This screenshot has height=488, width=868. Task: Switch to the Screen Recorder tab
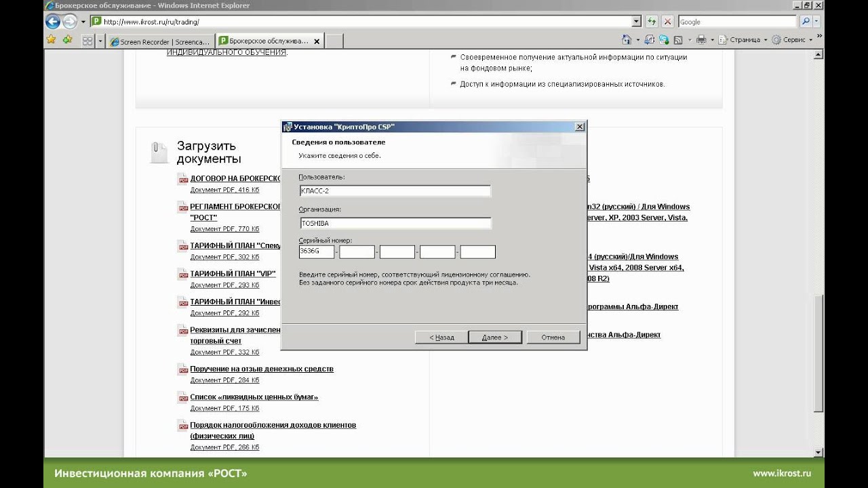pyautogui.click(x=161, y=41)
